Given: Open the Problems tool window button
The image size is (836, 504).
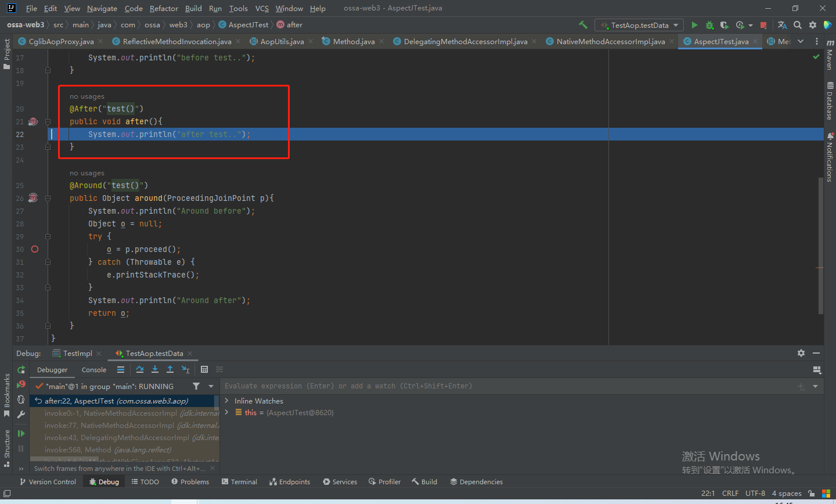Looking at the screenshot, I should click(190, 482).
